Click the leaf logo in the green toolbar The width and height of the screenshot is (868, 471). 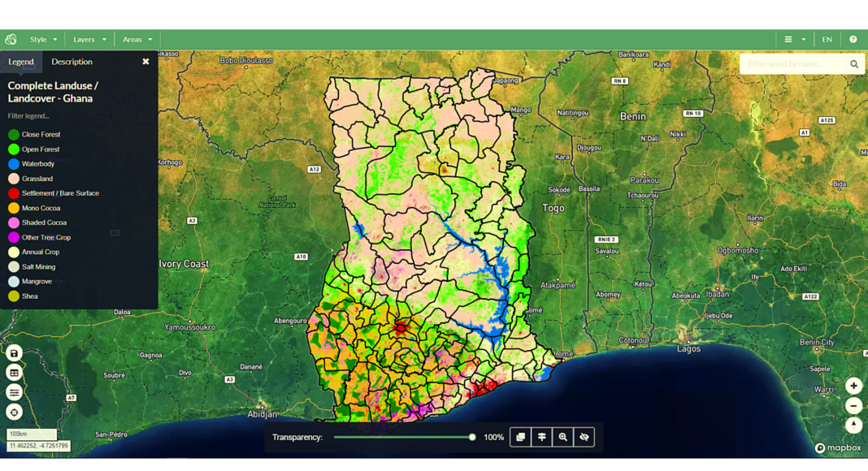[11, 39]
